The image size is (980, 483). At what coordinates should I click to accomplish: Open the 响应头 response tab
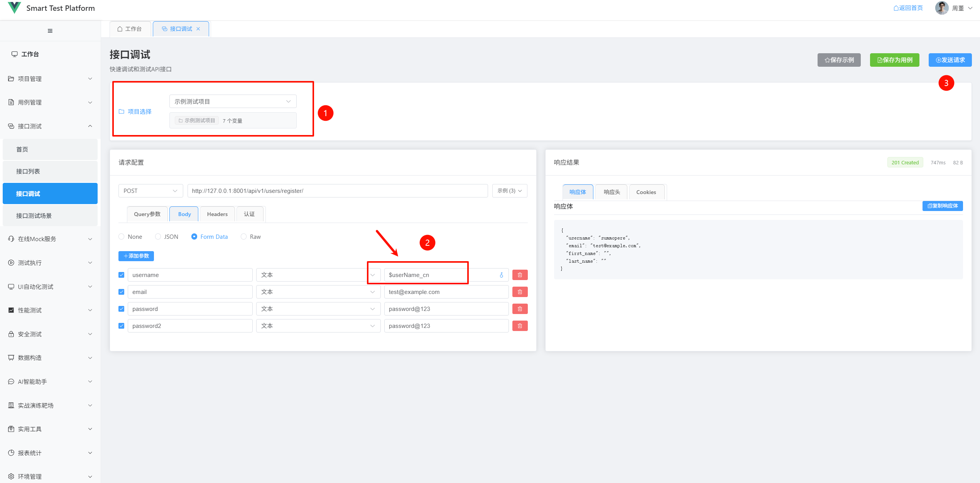tap(612, 192)
